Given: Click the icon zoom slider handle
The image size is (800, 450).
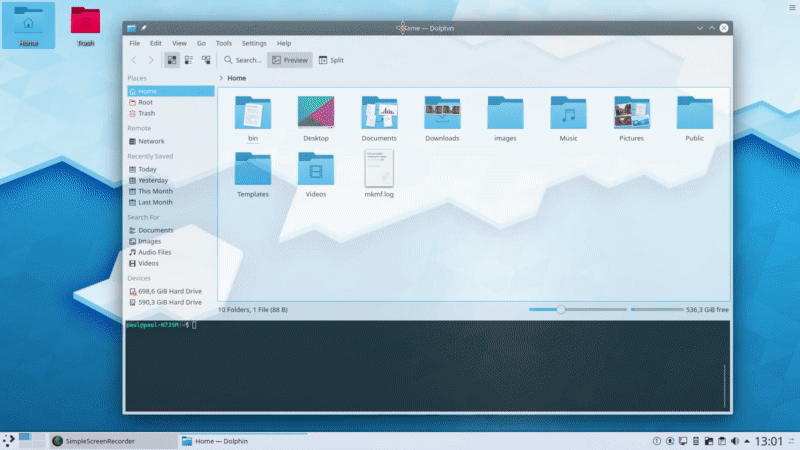Looking at the screenshot, I should [561, 310].
